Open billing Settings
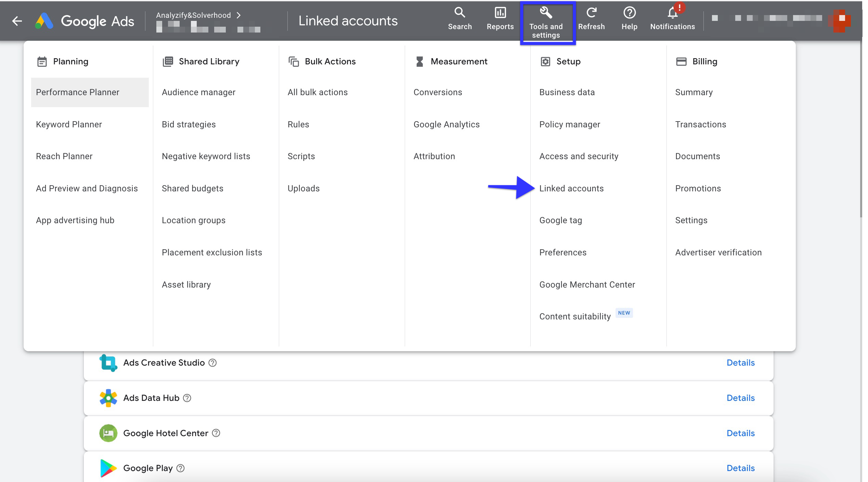 (691, 220)
